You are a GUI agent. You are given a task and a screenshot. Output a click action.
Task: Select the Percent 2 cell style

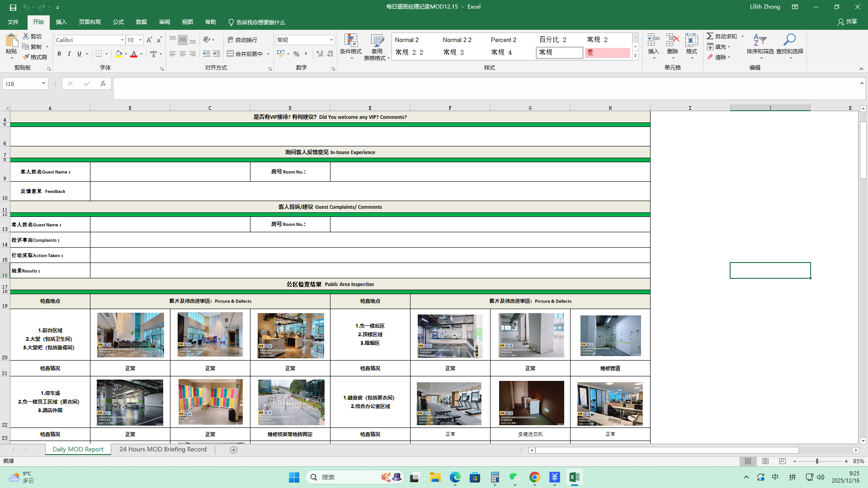503,40
